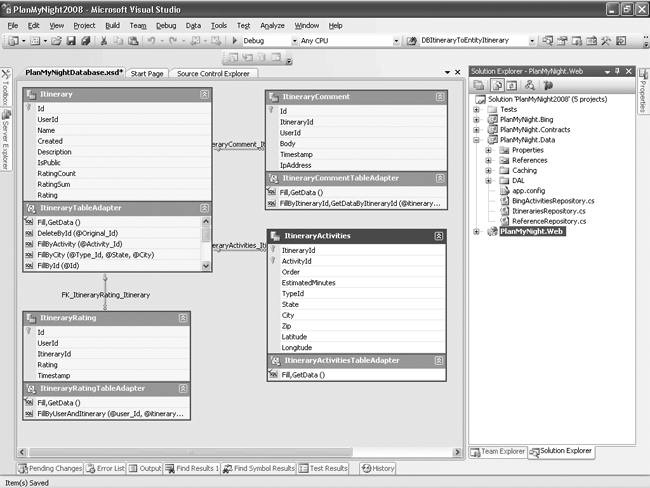Expand the DAL folder node
The width and height of the screenshot is (650, 488).
point(488,181)
